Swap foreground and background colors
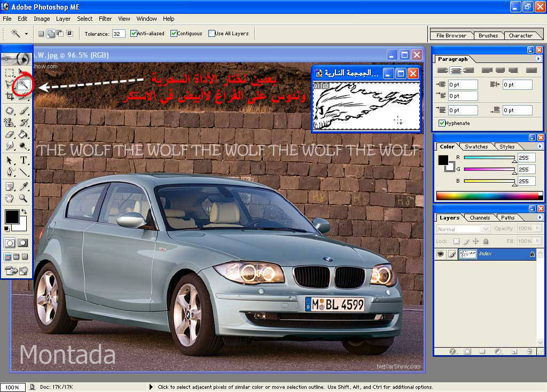Image resolution: width=547 pixels, height=392 pixels. [24, 211]
